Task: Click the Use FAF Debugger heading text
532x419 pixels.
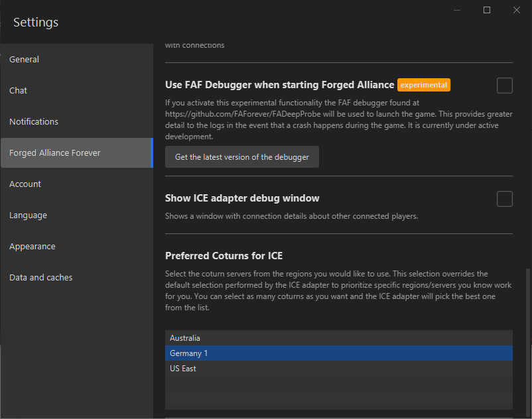Action: tap(279, 85)
